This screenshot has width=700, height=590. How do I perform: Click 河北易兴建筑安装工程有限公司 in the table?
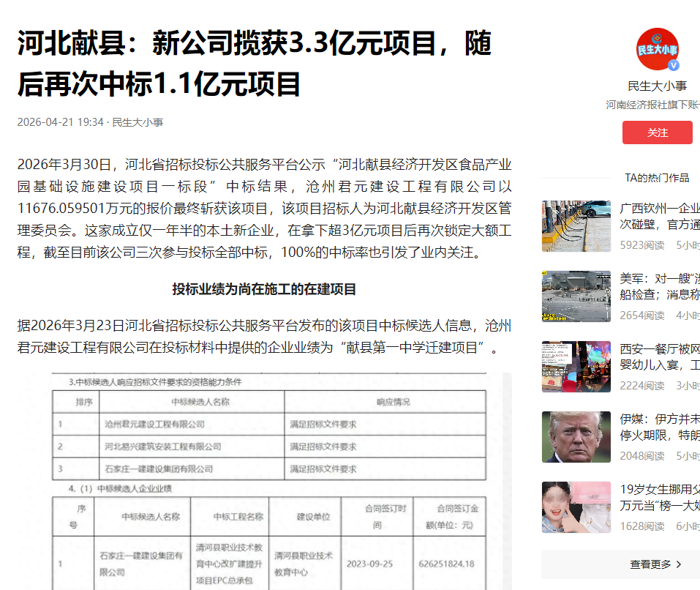coord(163,447)
